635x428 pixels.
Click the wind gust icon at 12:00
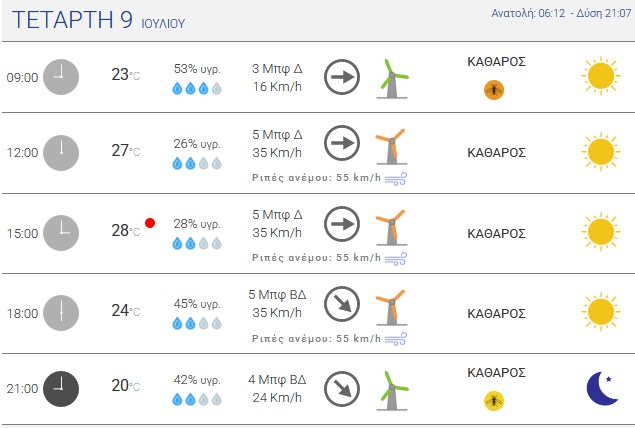396,179
